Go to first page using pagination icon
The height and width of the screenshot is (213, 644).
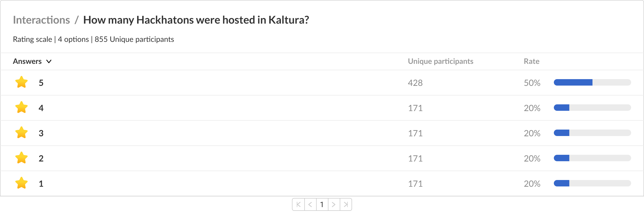(298, 205)
